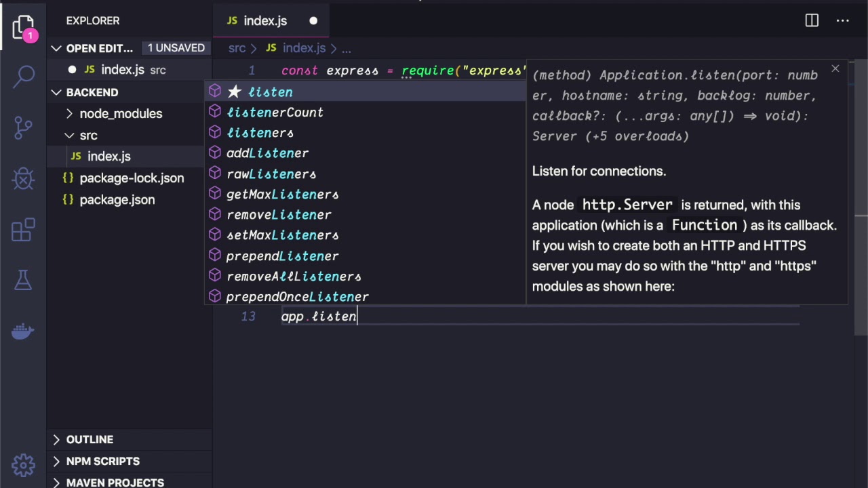
Task: Select the index.js editor tab
Action: click(x=265, y=21)
